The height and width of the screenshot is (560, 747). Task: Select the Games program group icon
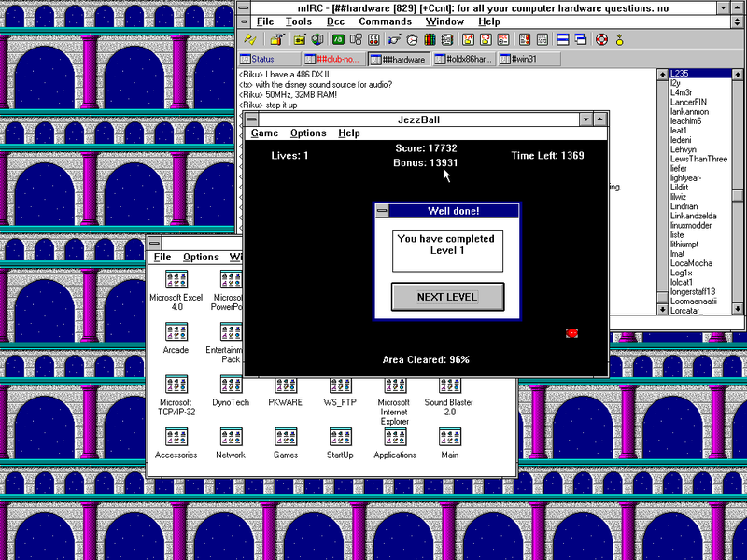pos(286,437)
